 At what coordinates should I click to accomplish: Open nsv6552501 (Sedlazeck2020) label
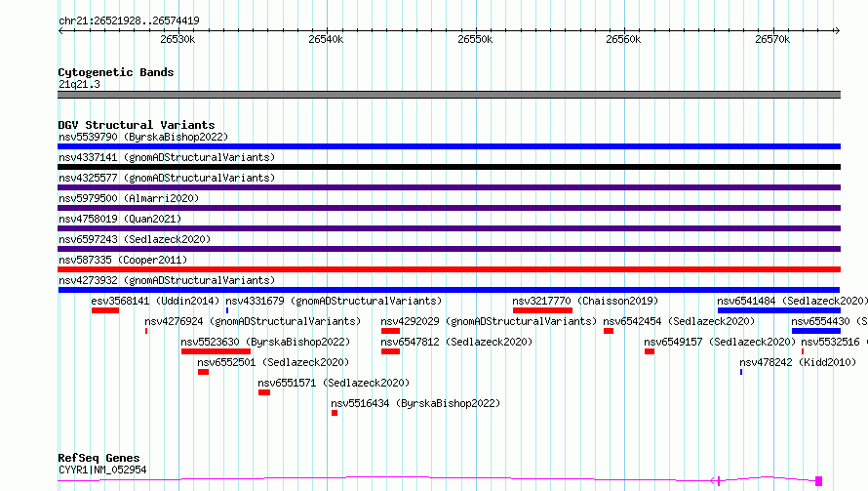tap(273, 362)
